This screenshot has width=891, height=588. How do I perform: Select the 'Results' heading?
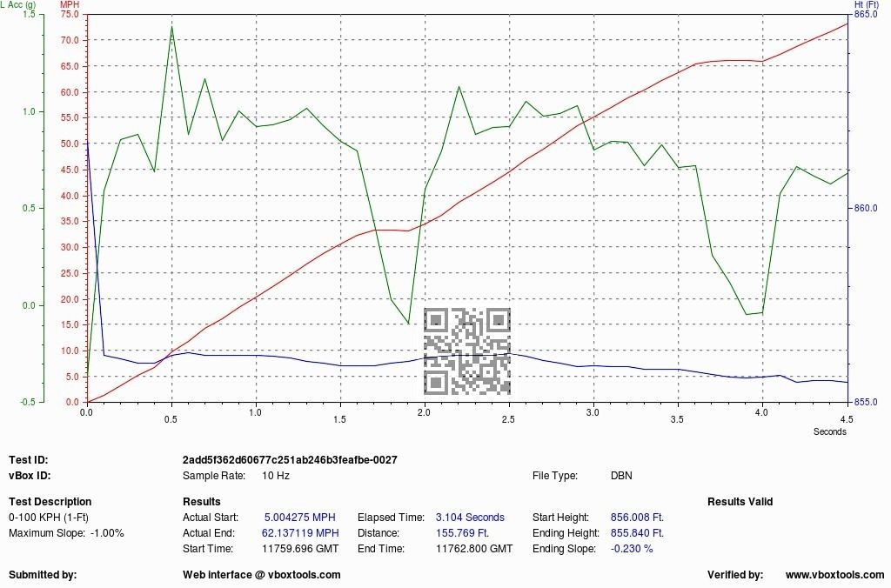click(202, 502)
